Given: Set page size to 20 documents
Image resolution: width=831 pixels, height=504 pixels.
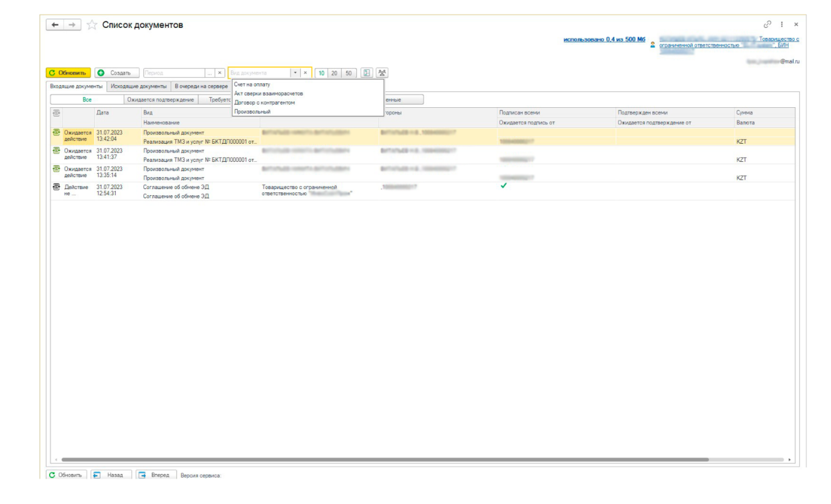Looking at the screenshot, I should [x=334, y=73].
